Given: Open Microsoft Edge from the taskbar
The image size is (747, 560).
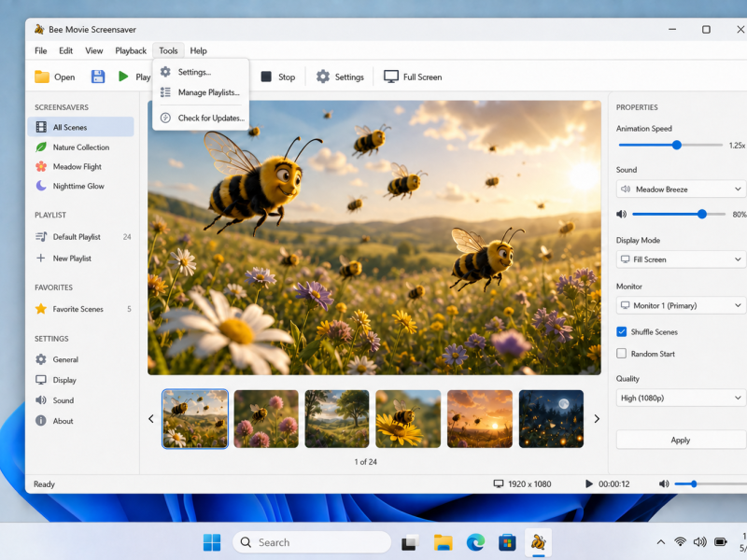Looking at the screenshot, I should tap(475, 542).
